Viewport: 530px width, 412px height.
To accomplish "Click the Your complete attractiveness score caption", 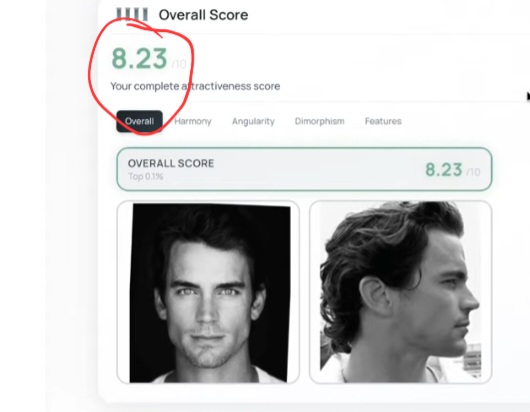I will (195, 86).
